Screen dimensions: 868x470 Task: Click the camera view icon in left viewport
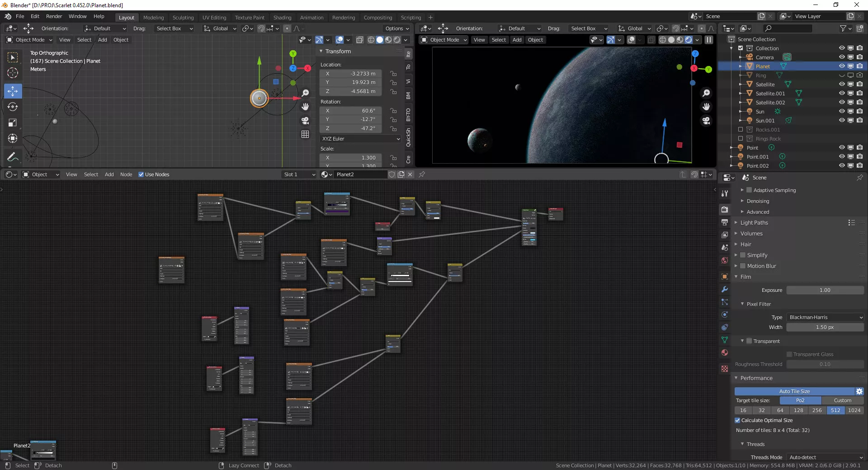click(x=305, y=121)
